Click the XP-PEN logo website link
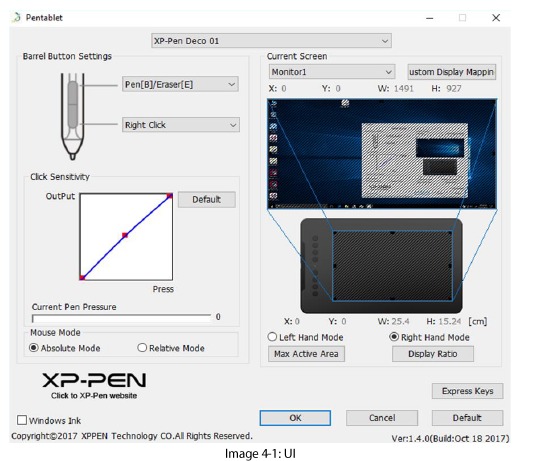This screenshot has width=533, height=461. click(94, 385)
